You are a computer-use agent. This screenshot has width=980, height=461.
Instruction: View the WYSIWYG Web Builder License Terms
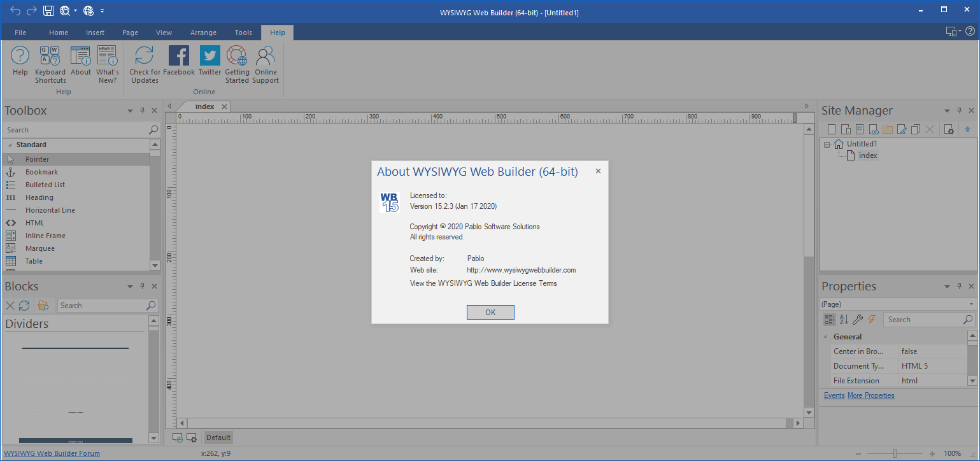point(483,283)
